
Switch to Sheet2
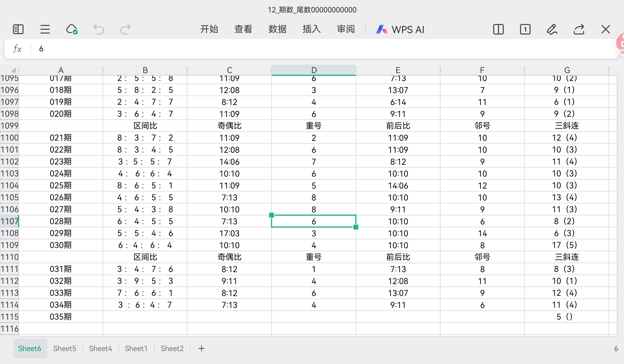coord(172,348)
